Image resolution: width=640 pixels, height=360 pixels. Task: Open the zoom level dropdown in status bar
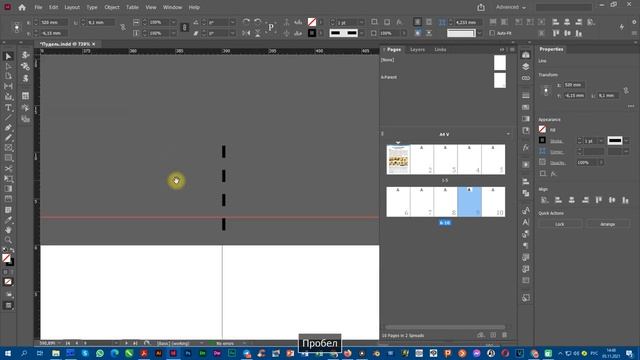[59, 343]
